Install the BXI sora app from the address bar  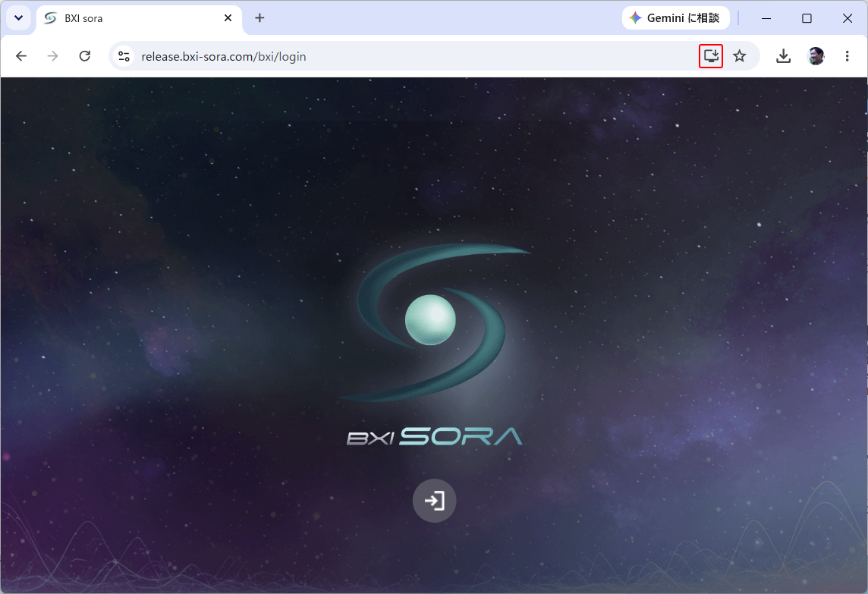click(x=711, y=56)
